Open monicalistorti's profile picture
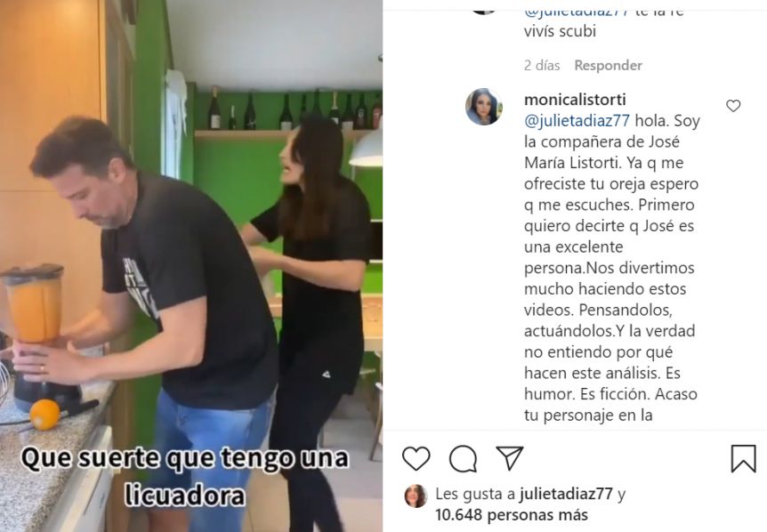The height and width of the screenshot is (532, 767). click(x=484, y=107)
